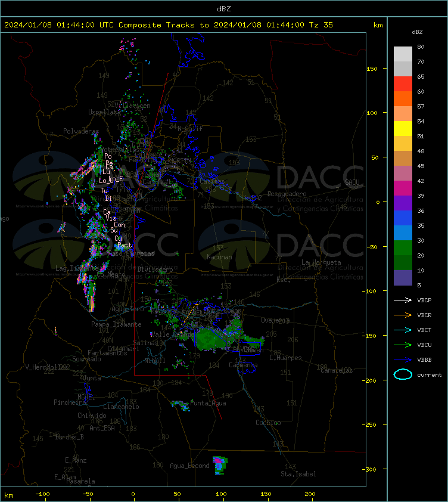
Task: Choose the bright green swatch below 30
Action: point(403,247)
